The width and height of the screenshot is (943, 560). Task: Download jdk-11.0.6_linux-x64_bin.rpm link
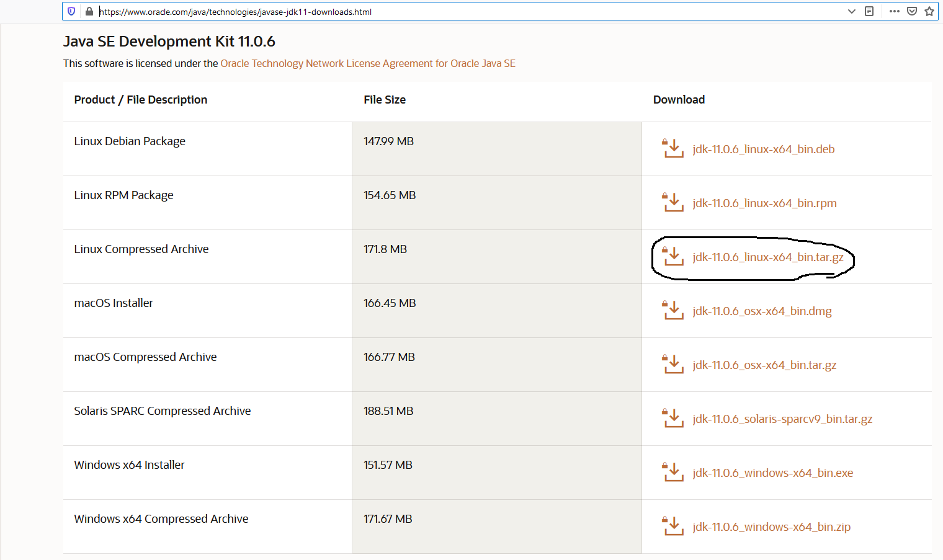click(x=764, y=203)
